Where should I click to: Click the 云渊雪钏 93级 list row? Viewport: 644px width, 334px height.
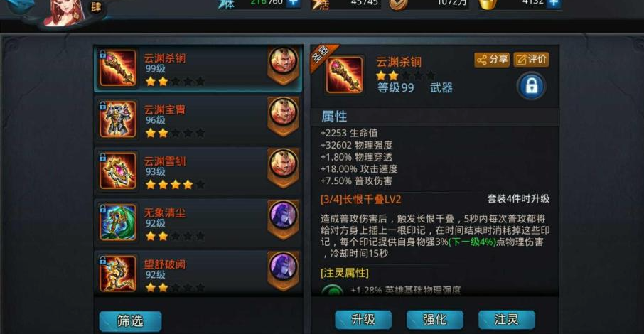coord(198,171)
